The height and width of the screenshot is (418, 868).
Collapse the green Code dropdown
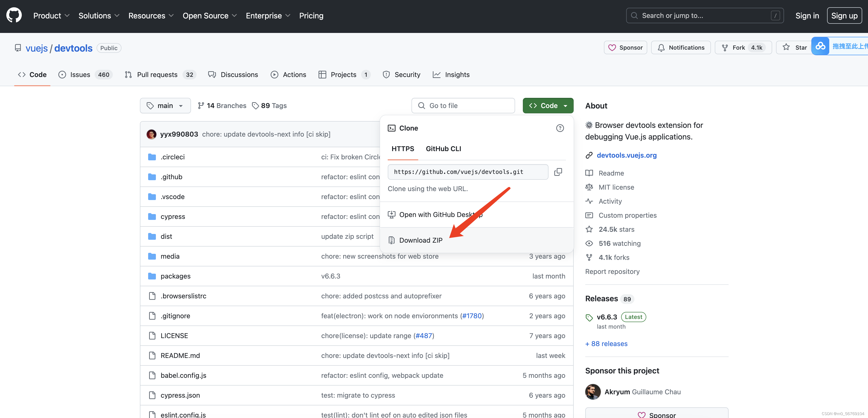click(548, 106)
